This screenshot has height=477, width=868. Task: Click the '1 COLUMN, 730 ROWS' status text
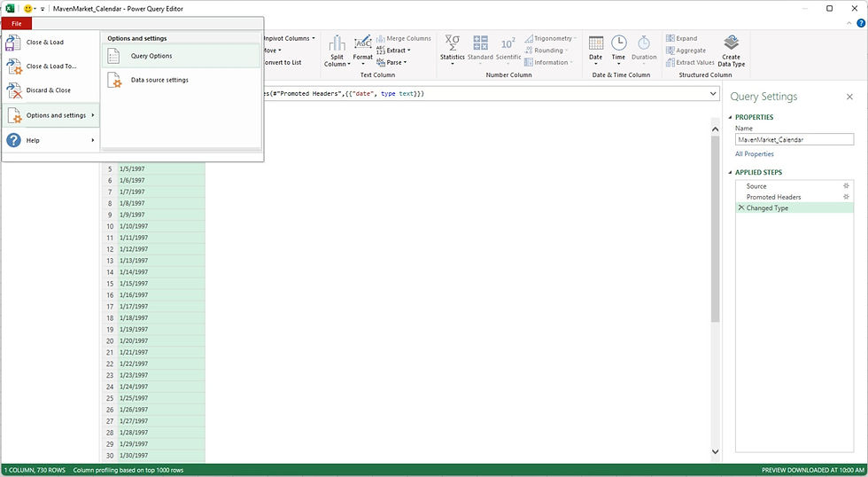[x=35, y=470]
